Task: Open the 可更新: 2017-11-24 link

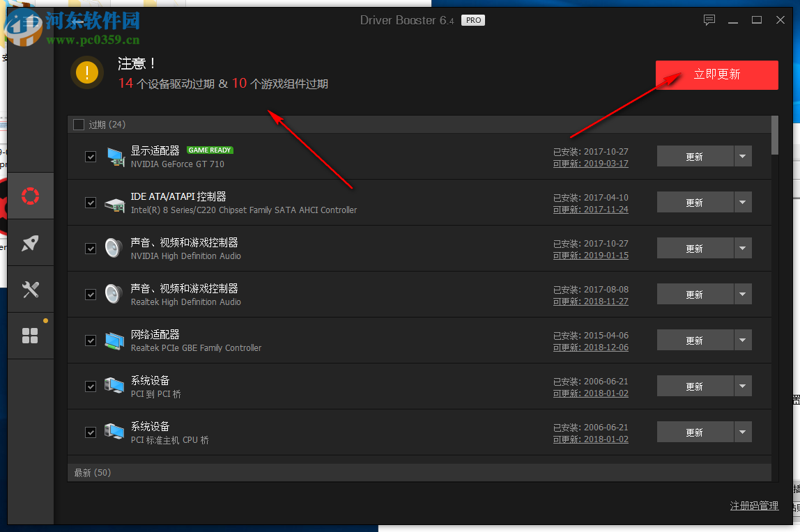Action: coord(591,210)
